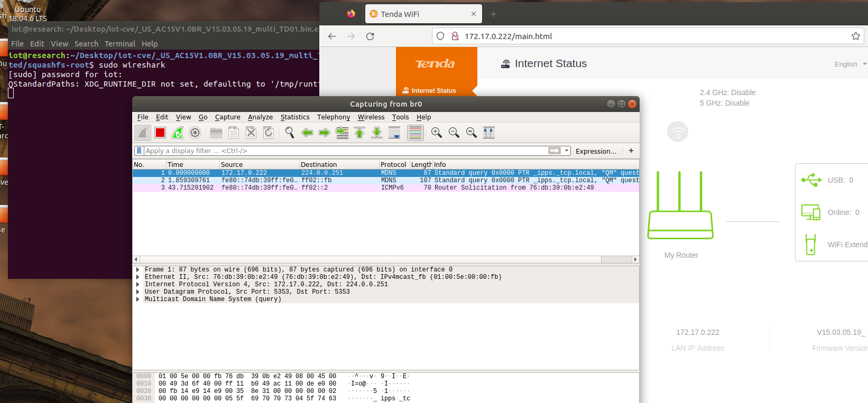Go to the first packet
Image resolution: width=868 pixels, height=403 pixels.
[359, 133]
